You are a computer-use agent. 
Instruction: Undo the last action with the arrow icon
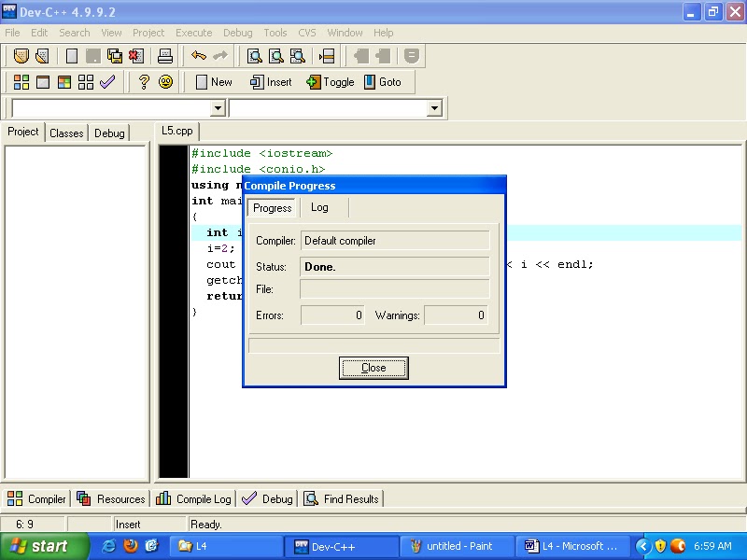pos(199,56)
